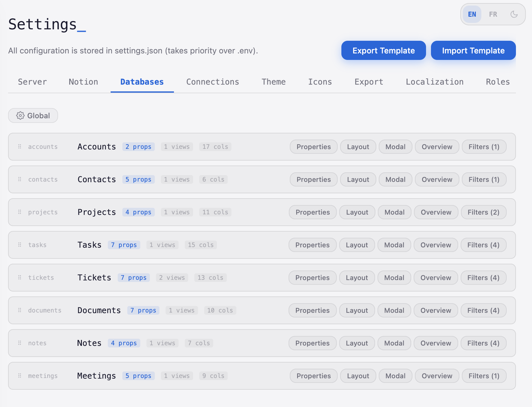Click the 7 props badge on Tasks
This screenshot has width=532, height=407.
coord(124,245)
